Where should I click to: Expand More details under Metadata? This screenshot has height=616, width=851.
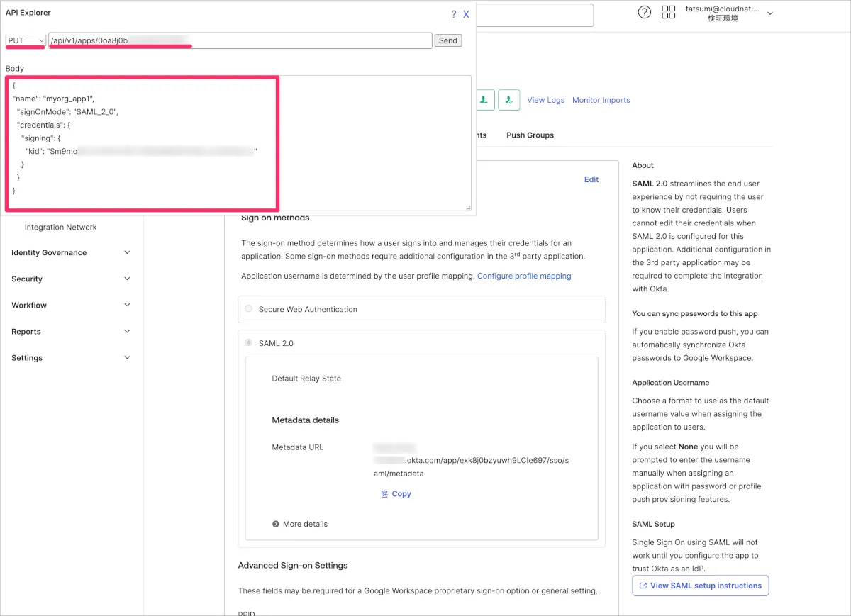tap(300, 524)
